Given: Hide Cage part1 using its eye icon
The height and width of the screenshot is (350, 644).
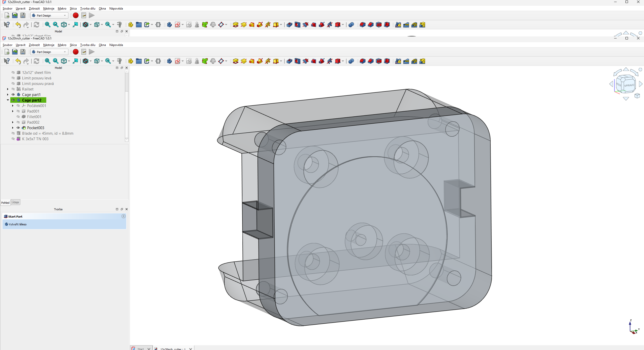Looking at the screenshot, I should [13, 95].
